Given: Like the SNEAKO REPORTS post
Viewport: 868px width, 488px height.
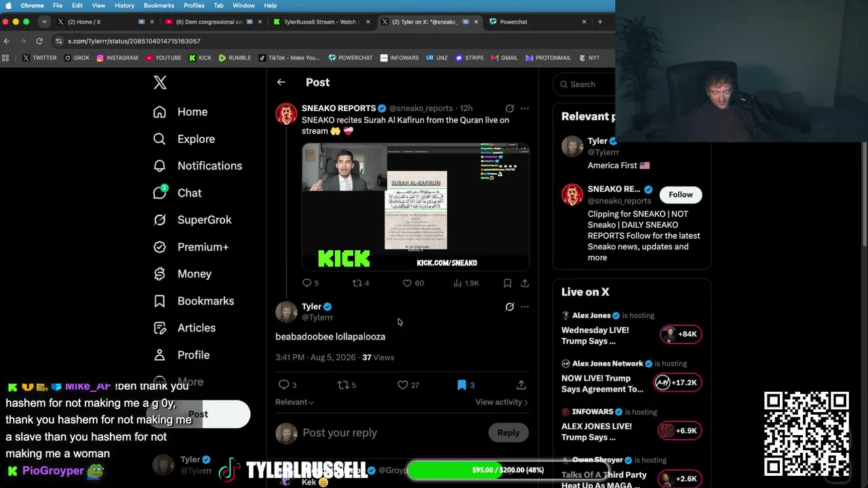Looking at the screenshot, I should click(413, 283).
